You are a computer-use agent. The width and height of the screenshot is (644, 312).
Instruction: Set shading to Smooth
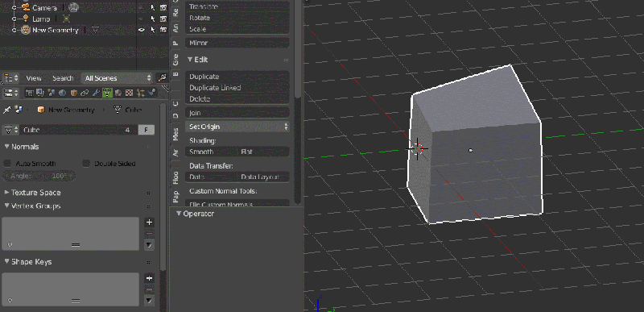coord(211,152)
